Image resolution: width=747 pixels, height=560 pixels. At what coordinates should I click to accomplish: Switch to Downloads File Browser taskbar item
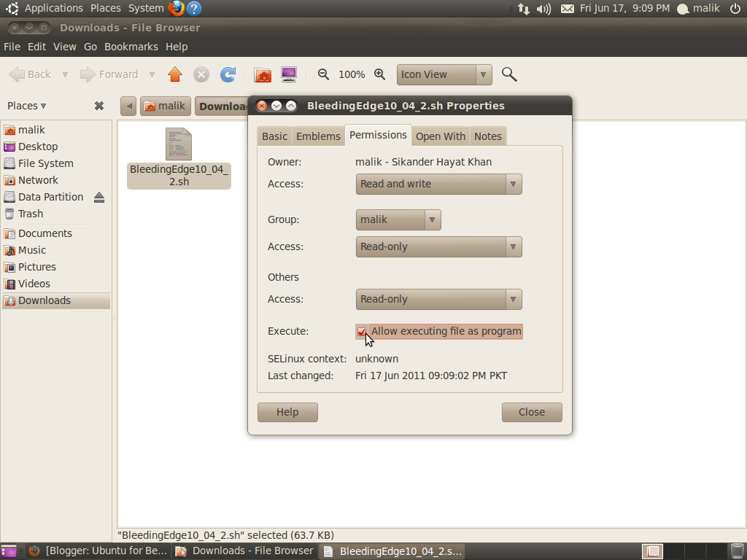(245, 551)
